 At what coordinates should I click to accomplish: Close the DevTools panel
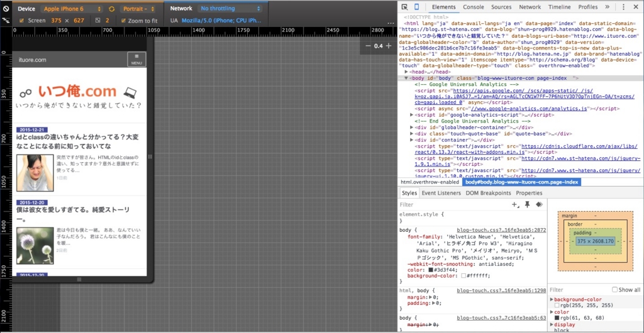(635, 7)
